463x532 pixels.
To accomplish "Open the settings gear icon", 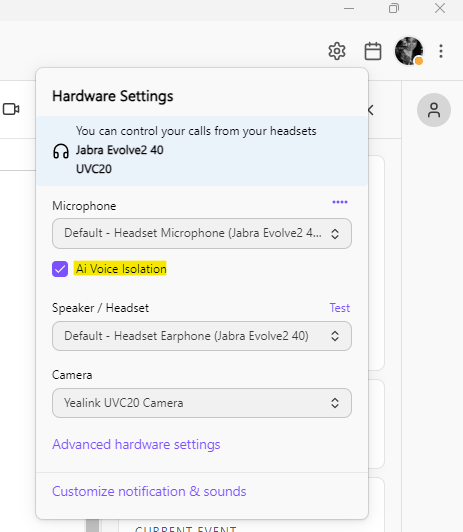I will point(337,51).
